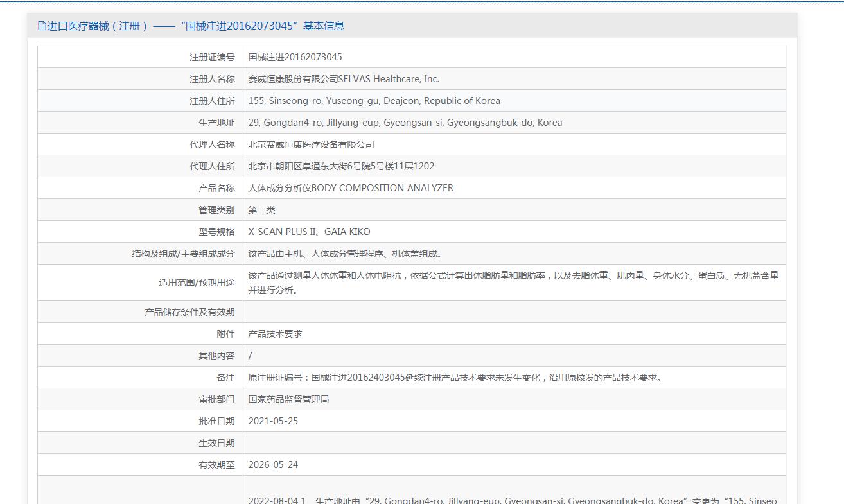Screen dimensions: 844x504
Task: Click the approval date 2021-05-25
Action: [273, 421]
